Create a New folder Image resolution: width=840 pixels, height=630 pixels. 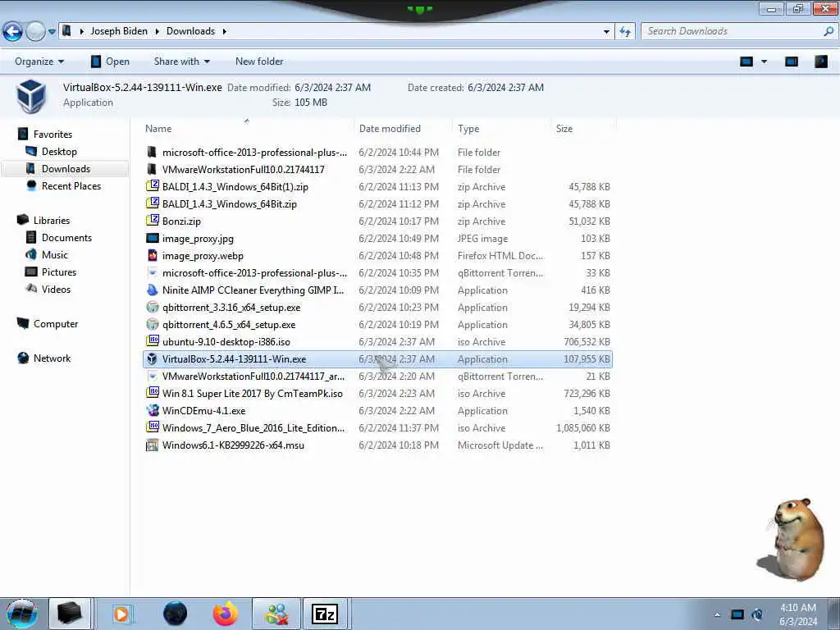(259, 62)
